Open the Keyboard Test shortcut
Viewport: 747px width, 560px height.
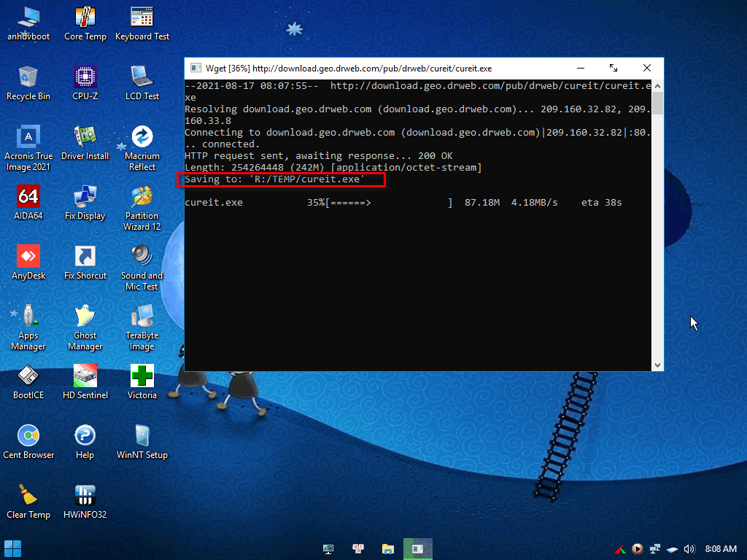[x=142, y=24]
